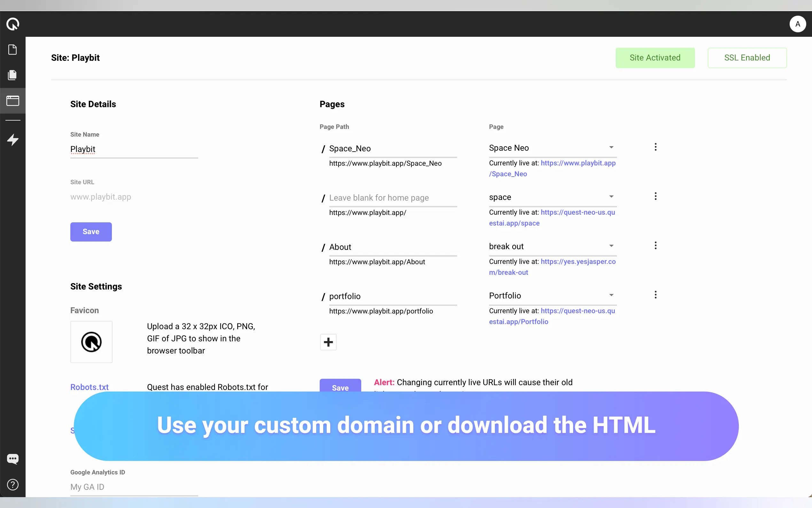Open the chat bubble icon in sidebar

pyautogui.click(x=13, y=459)
